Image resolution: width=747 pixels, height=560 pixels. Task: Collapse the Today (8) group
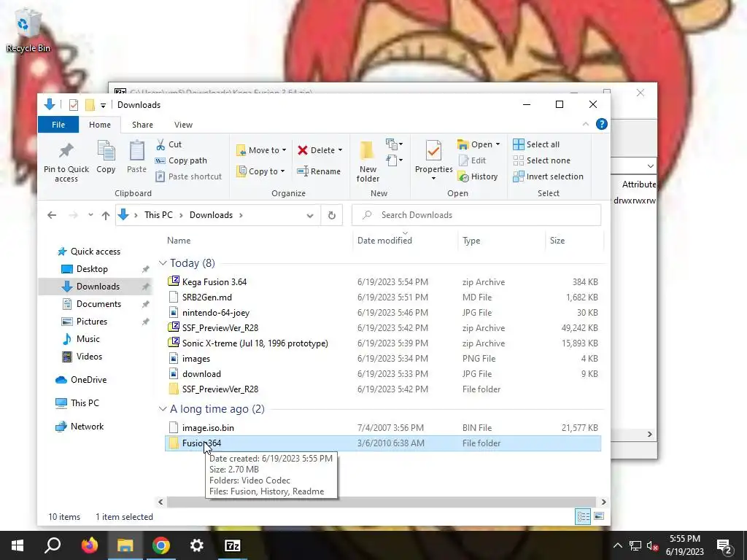[163, 263]
